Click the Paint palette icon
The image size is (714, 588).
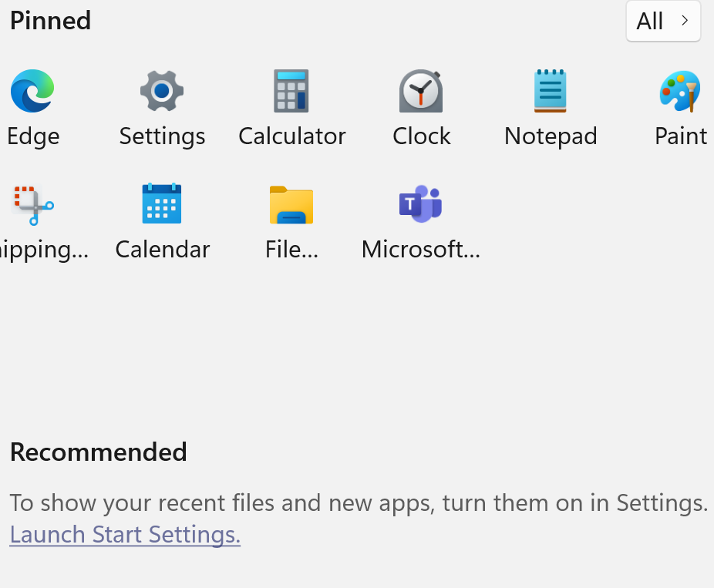(x=679, y=91)
